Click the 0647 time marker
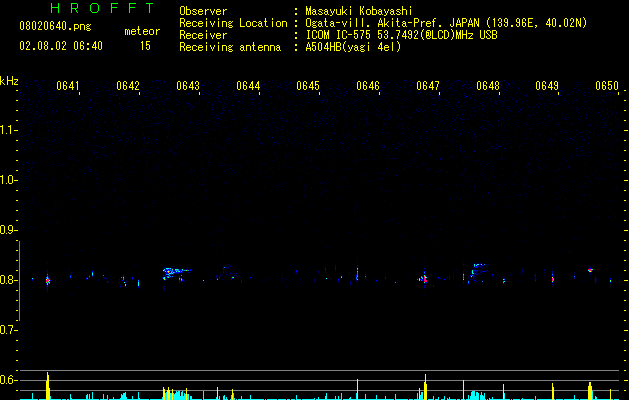Image resolution: width=629 pixels, height=400 pixels. [x=428, y=86]
